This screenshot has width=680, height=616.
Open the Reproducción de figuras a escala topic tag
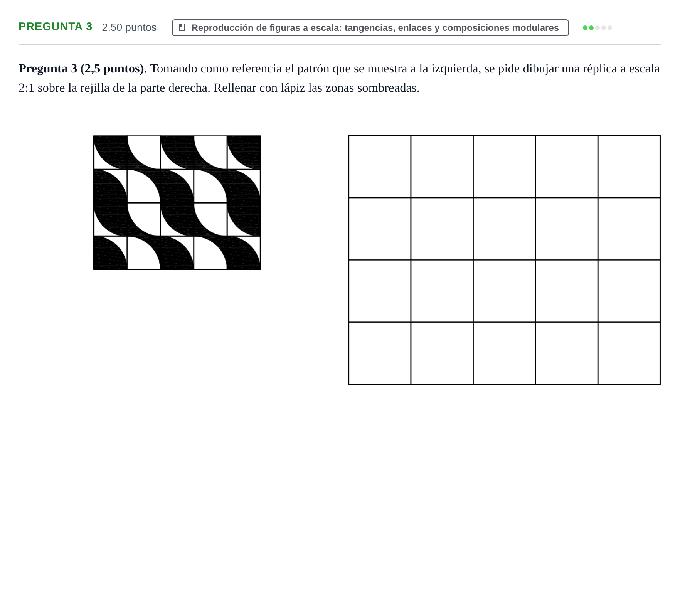pos(370,28)
